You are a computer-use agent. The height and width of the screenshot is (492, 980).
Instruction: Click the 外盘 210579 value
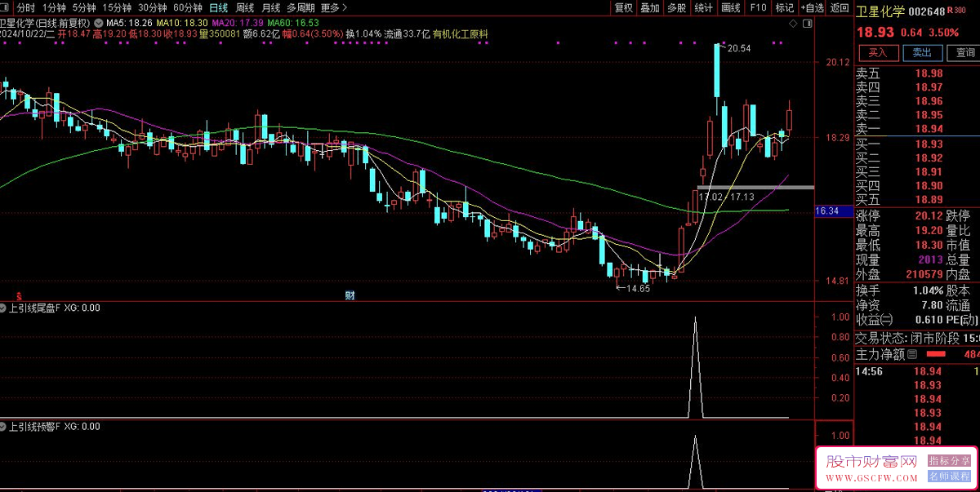[924, 274]
